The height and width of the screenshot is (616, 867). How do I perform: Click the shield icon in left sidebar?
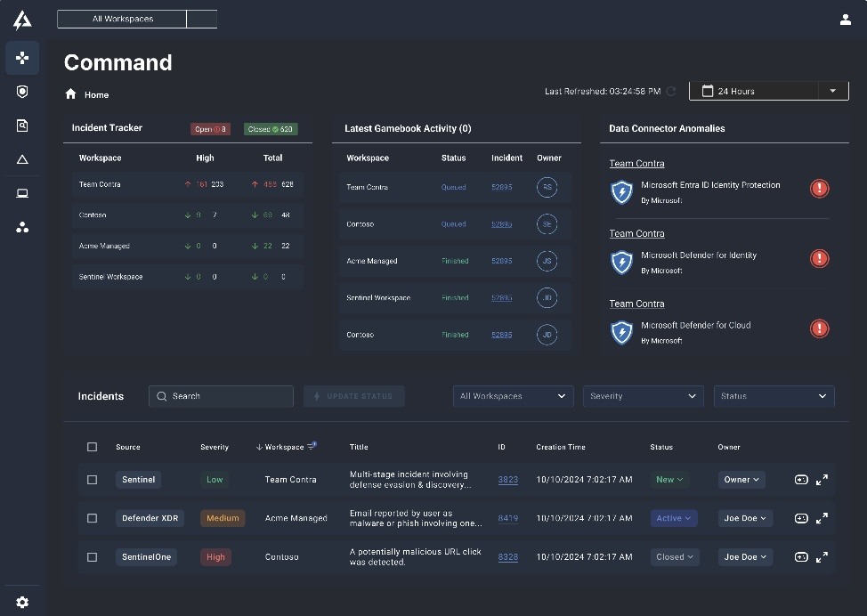[22, 92]
